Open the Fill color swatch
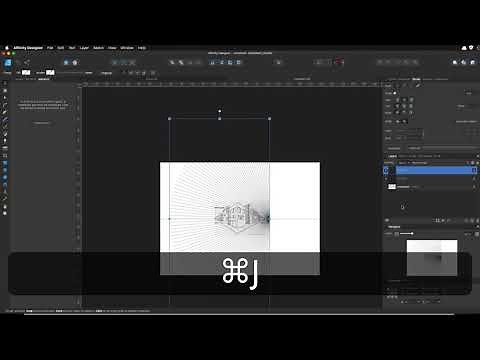 pos(26,72)
